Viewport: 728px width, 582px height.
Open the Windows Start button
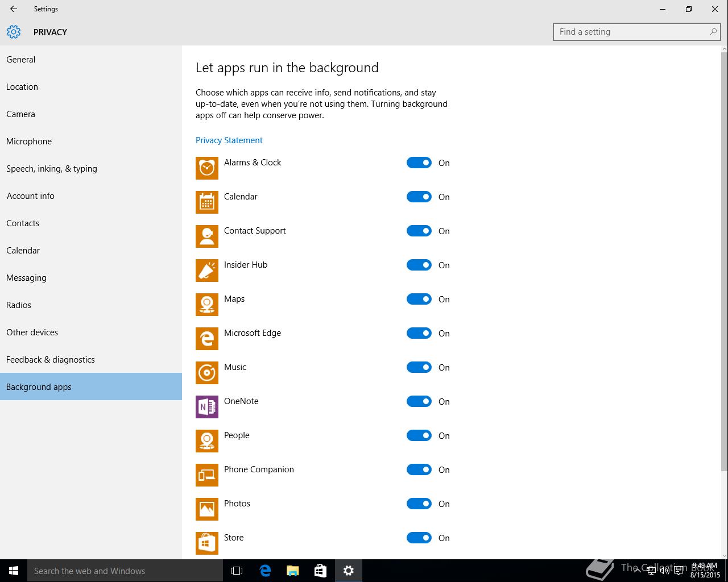pyautogui.click(x=14, y=571)
